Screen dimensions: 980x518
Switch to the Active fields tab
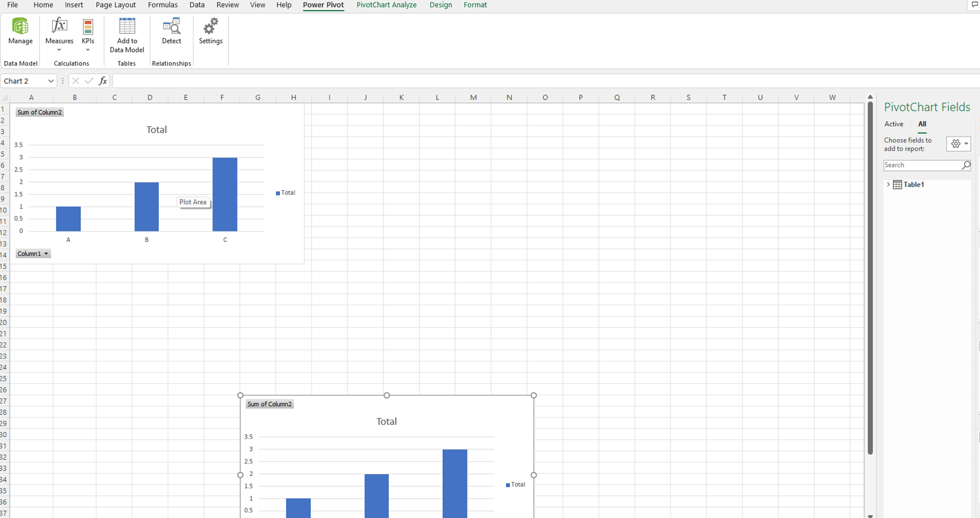pyautogui.click(x=893, y=124)
